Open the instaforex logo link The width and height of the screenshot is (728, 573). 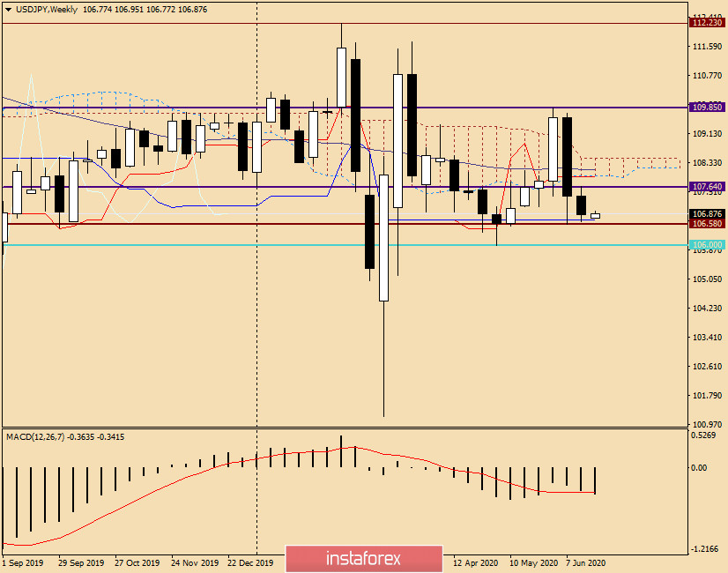(x=363, y=559)
